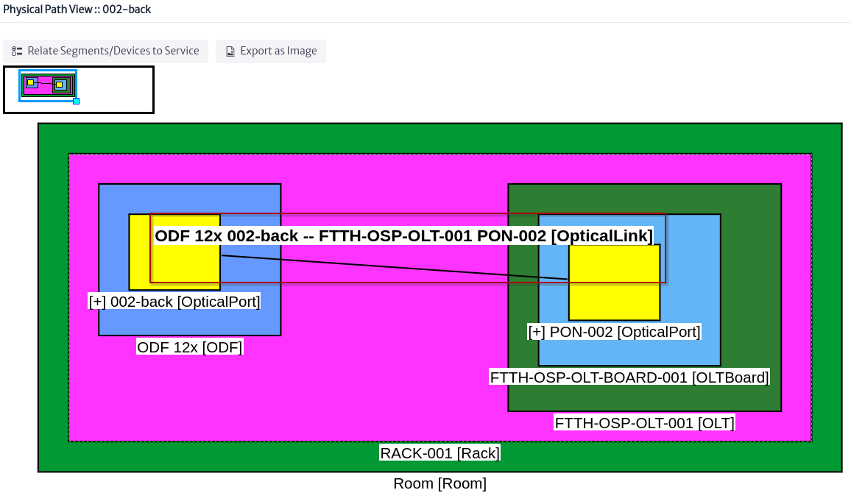Expand the [+] PON-002 OpticalPort label
The width and height of the screenshot is (851, 504).
(615, 332)
